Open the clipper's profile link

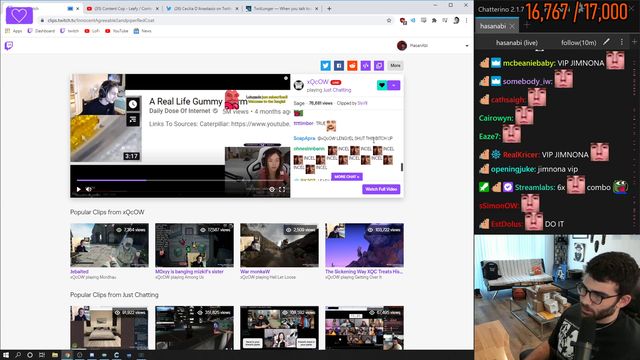(x=362, y=103)
